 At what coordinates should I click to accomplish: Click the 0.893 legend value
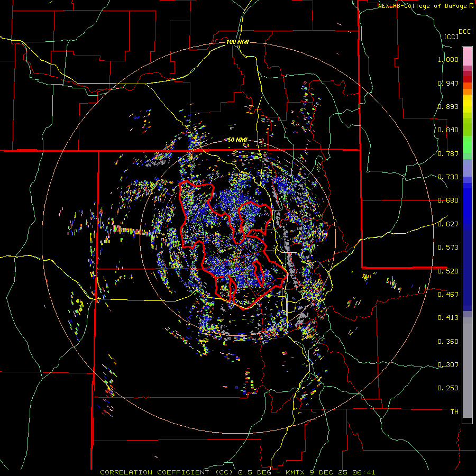pyautogui.click(x=448, y=106)
